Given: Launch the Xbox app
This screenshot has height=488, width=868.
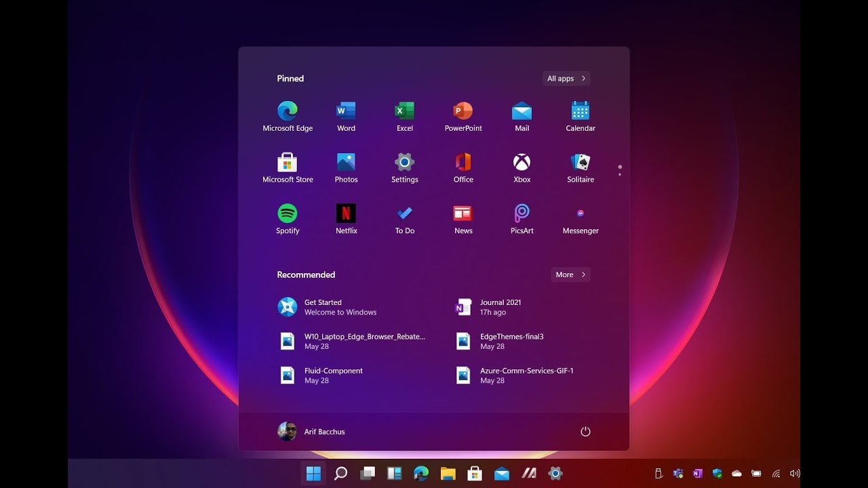Looking at the screenshot, I should tap(521, 168).
